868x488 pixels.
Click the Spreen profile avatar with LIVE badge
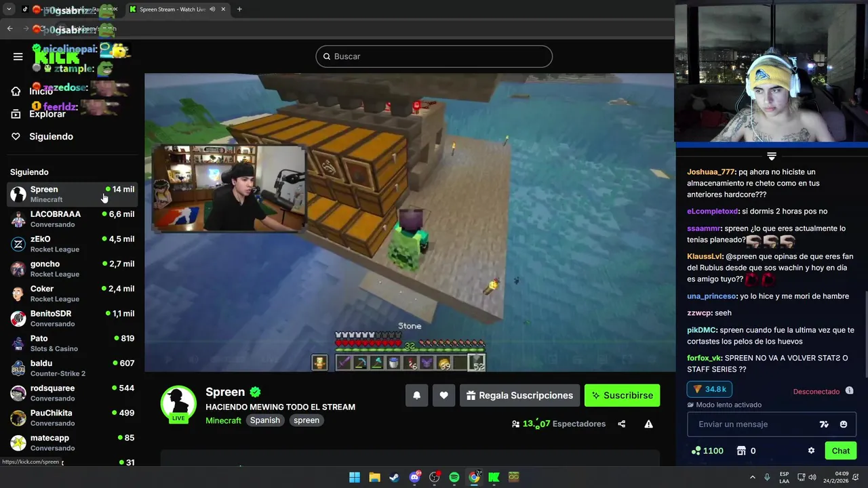pyautogui.click(x=178, y=404)
